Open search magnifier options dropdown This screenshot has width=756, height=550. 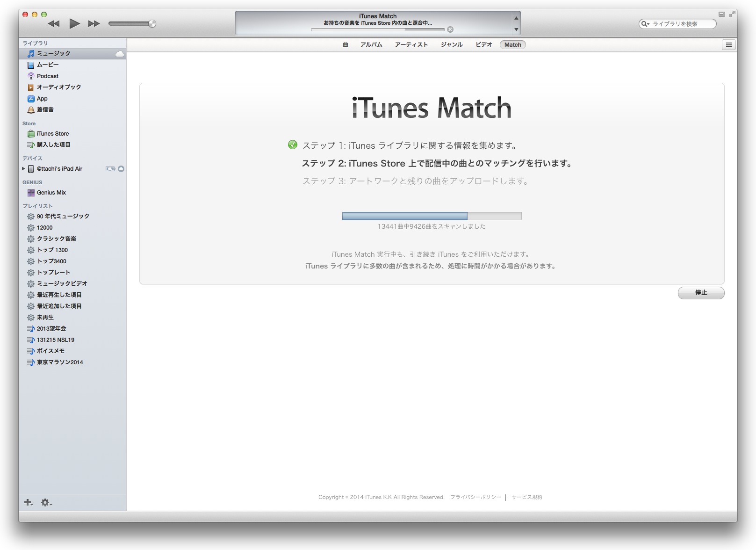[645, 24]
